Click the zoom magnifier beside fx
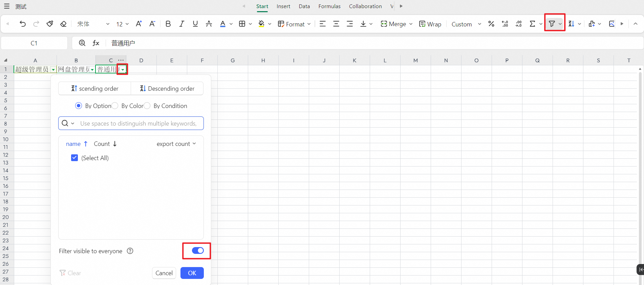This screenshot has width=644, height=285. coord(82,43)
